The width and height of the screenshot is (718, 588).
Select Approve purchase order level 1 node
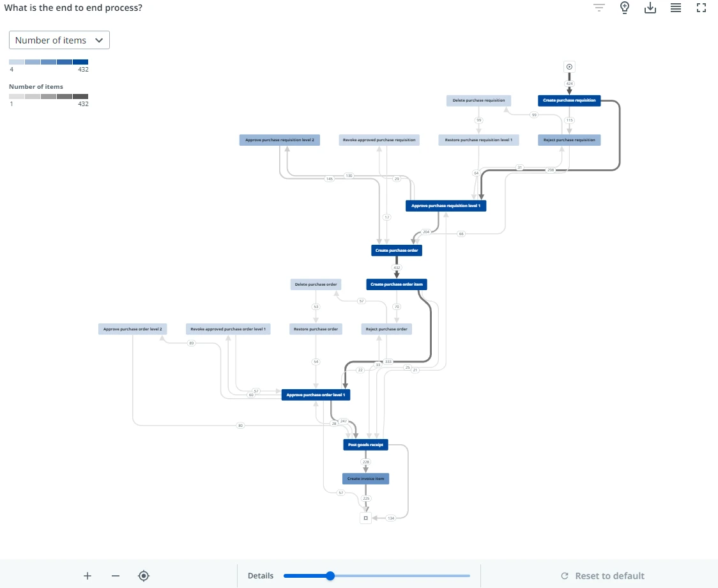click(x=316, y=394)
